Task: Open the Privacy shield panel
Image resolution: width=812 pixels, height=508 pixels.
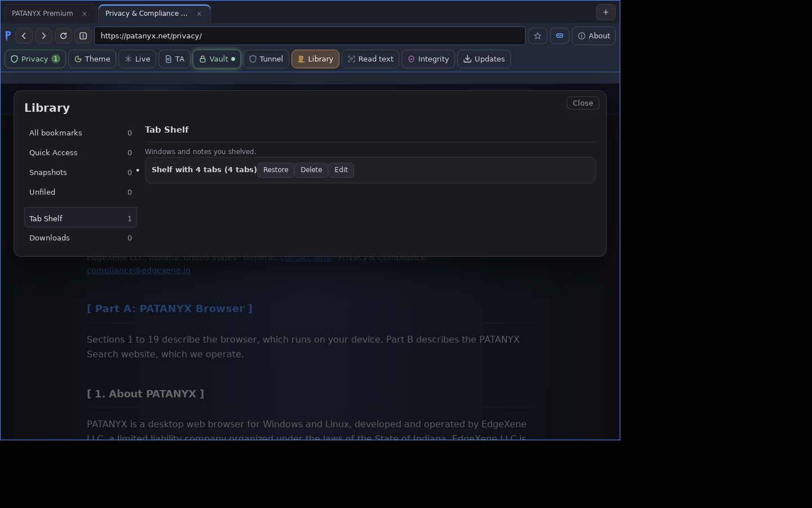Action: pos(35,59)
